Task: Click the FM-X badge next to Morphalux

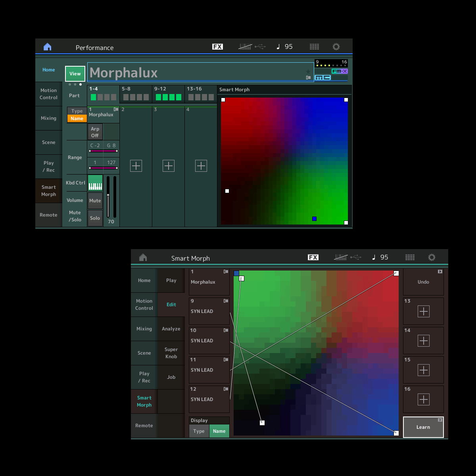Action: tap(339, 71)
